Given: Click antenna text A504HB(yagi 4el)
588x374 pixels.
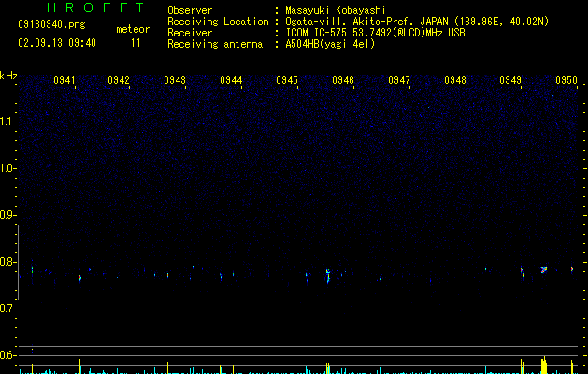Looking at the screenshot, I should [x=330, y=44].
